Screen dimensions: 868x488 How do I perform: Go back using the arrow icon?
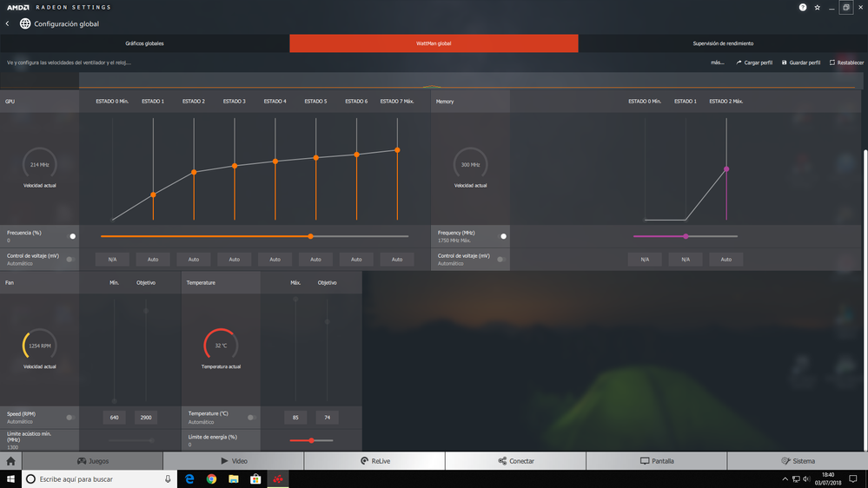click(x=7, y=23)
